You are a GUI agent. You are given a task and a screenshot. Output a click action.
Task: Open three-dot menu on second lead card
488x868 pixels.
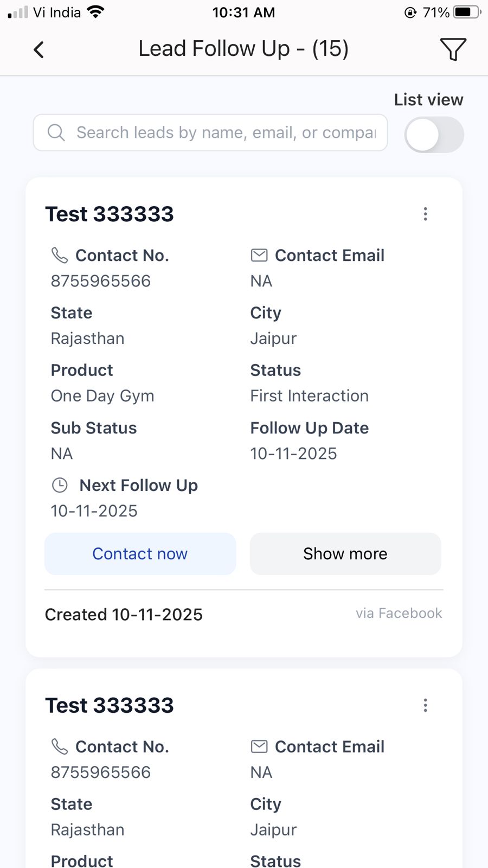click(425, 705)
